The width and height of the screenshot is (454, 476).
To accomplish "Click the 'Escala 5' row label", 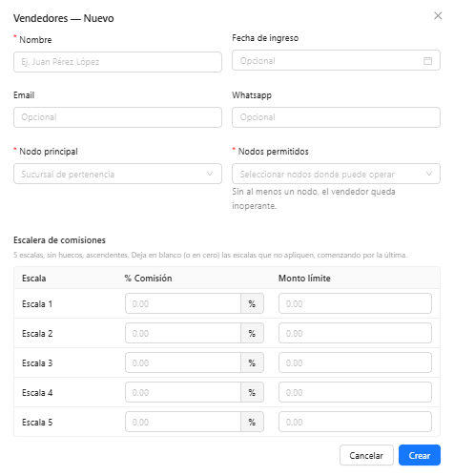I will (x=37, y=422).
